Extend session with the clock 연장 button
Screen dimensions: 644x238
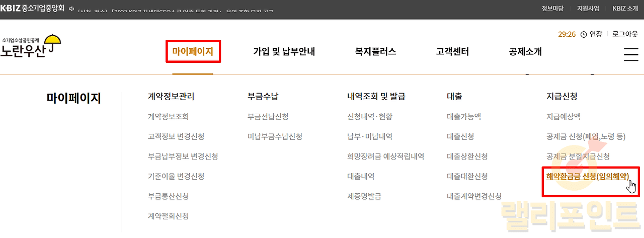pos(591,34)
